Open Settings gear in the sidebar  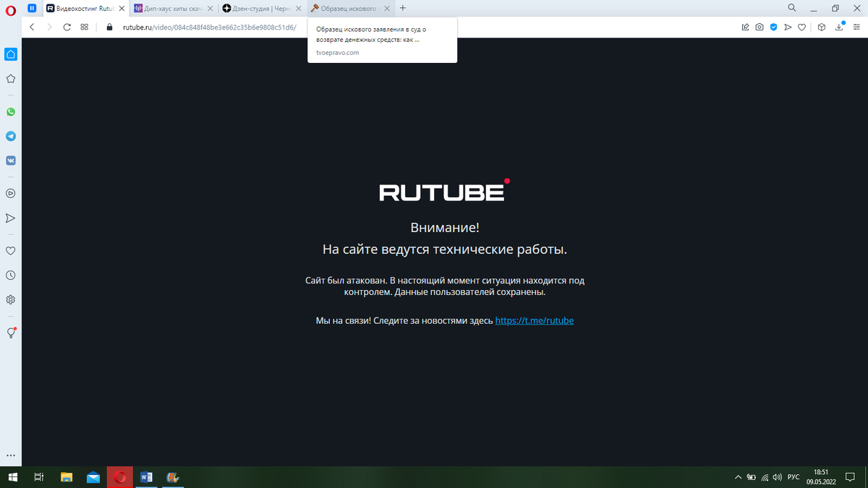(x=11, y=299)
